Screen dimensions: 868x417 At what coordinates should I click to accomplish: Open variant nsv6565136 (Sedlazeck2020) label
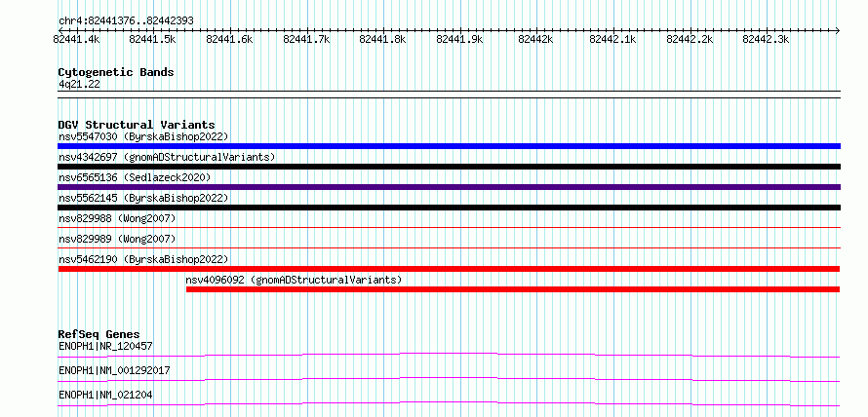135,177
